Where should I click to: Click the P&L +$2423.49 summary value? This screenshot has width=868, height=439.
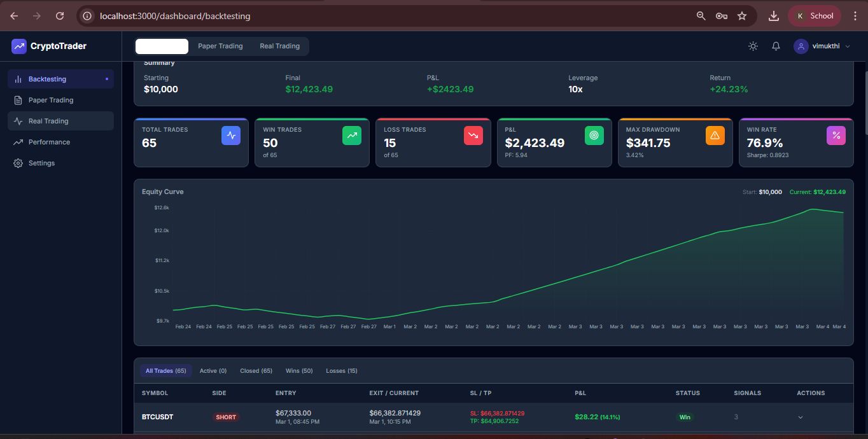(450, 89)
